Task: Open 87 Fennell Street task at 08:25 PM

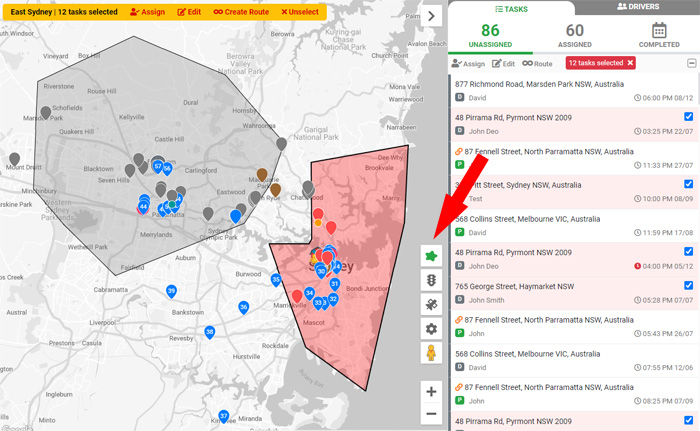Action: tap(574, 393)
